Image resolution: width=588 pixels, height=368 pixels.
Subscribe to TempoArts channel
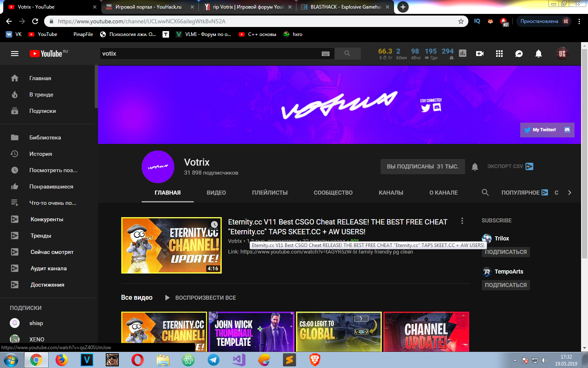tap(506, 285)
